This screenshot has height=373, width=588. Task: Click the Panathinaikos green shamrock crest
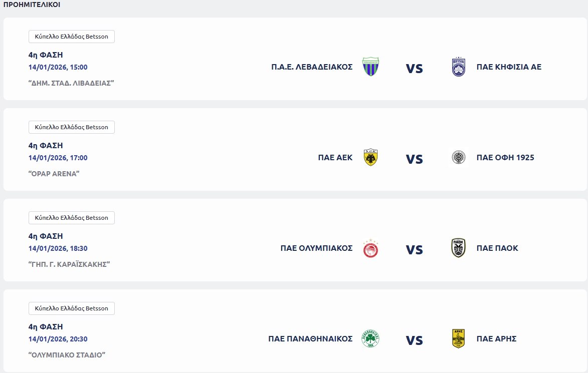tap(370, 339)
